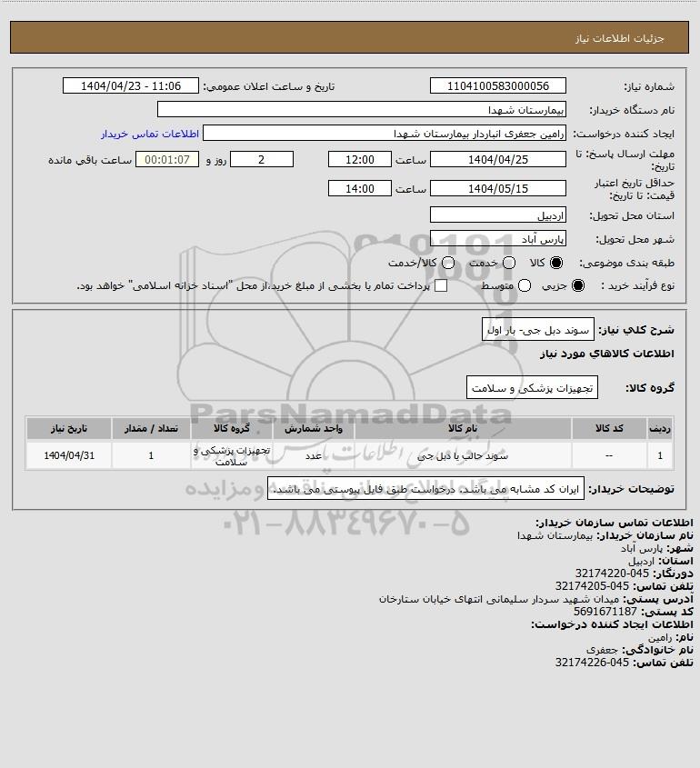
Task: Select the جزیی purchase type radio
Action: click(578, 285)
